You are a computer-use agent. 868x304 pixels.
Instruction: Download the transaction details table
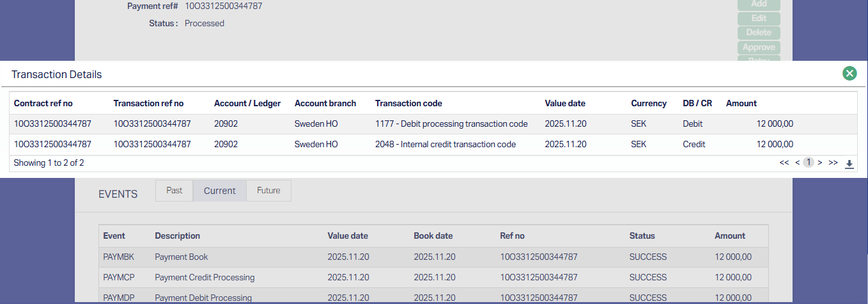pyautogui.click(x=849, y=164)
